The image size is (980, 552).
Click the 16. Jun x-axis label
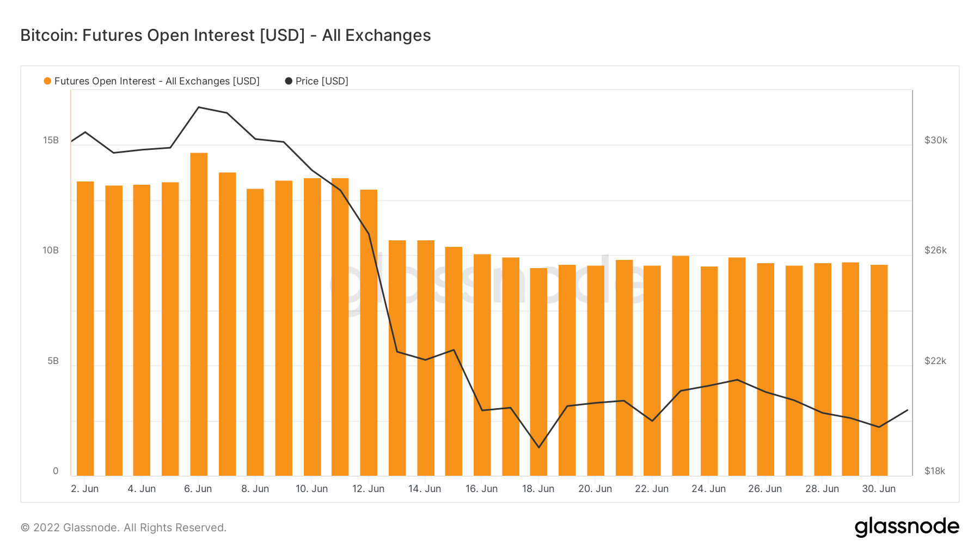[x=482, y=489]
